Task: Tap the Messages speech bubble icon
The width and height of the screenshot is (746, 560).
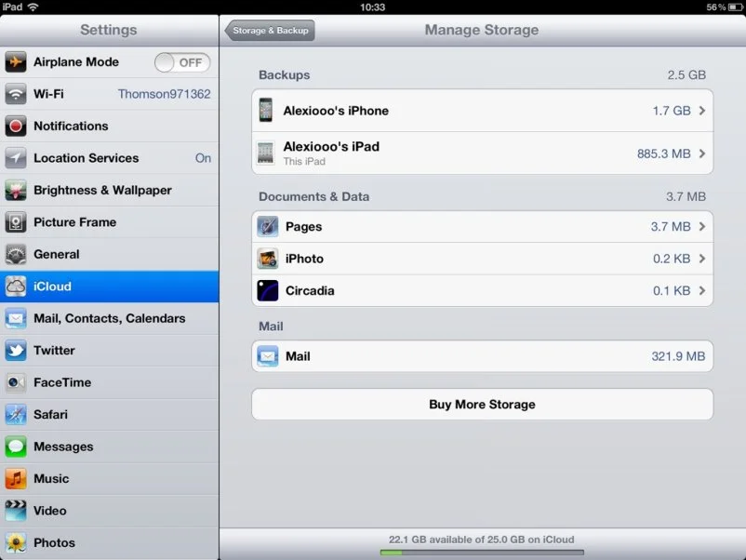Action: click(16, 447)
